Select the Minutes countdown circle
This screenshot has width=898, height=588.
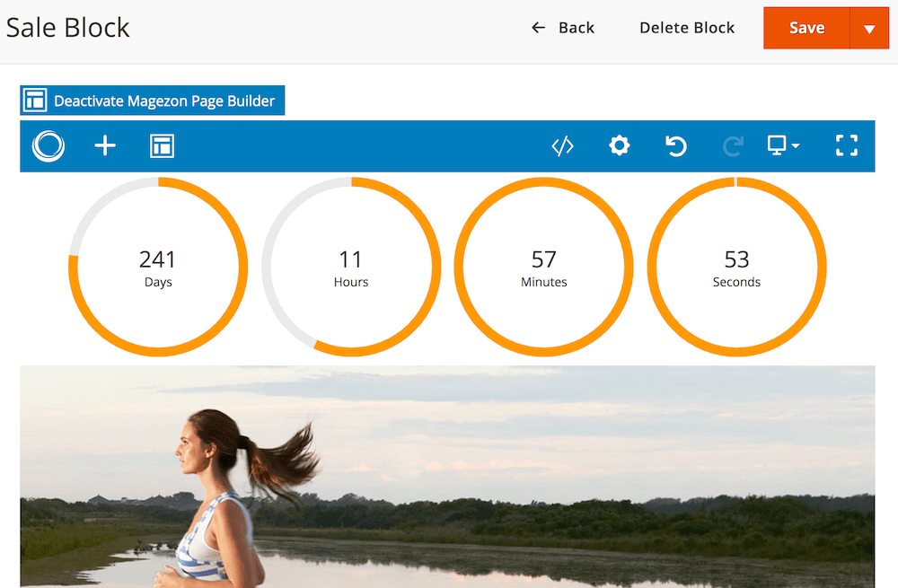(544, 267)
